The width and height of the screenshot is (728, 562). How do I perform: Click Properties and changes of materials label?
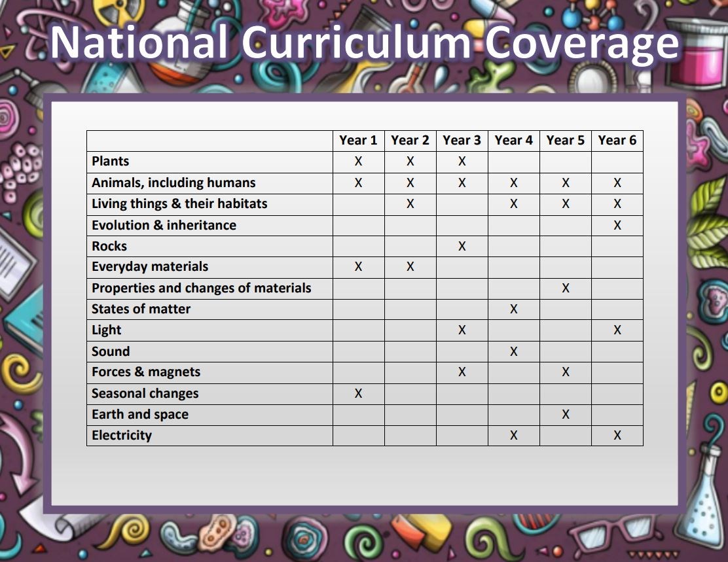[201, 288]
